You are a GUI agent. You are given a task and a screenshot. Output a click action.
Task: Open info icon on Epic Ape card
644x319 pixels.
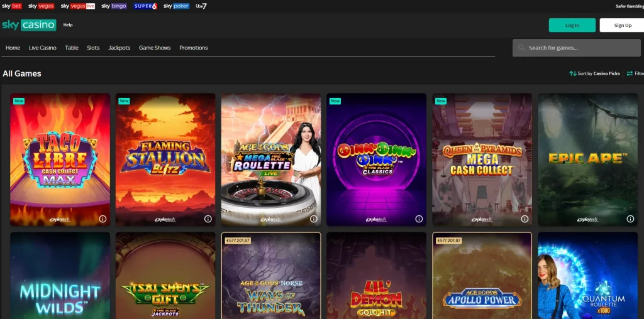click(630, 219)
